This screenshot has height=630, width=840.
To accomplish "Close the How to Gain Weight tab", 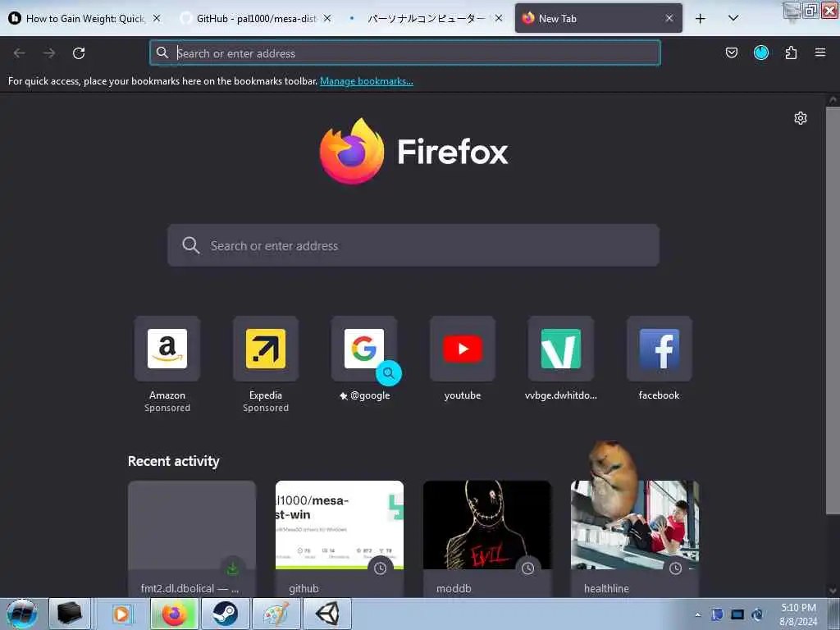I will [x=157, y=18].
